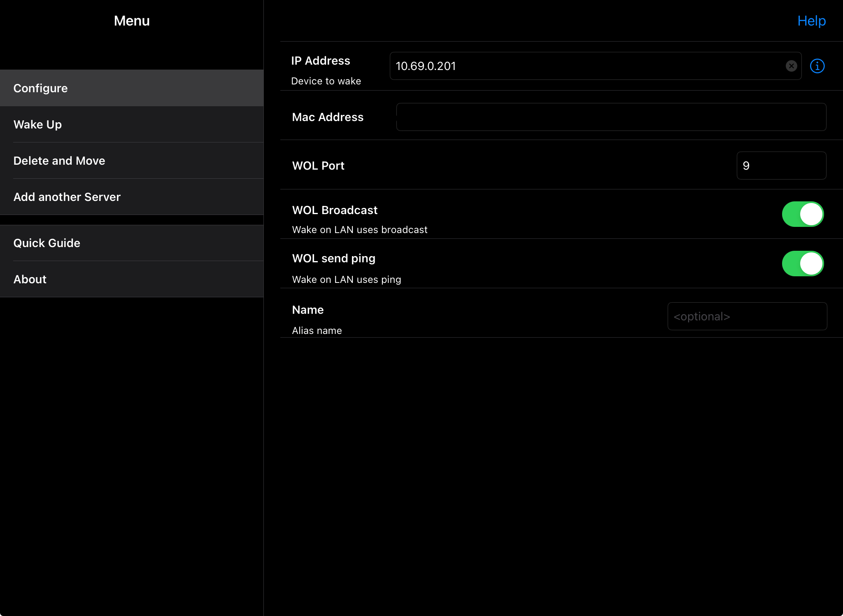The image size is (843, 616).
Task: Click into the IP Address text field
Action: click(585, 66)
